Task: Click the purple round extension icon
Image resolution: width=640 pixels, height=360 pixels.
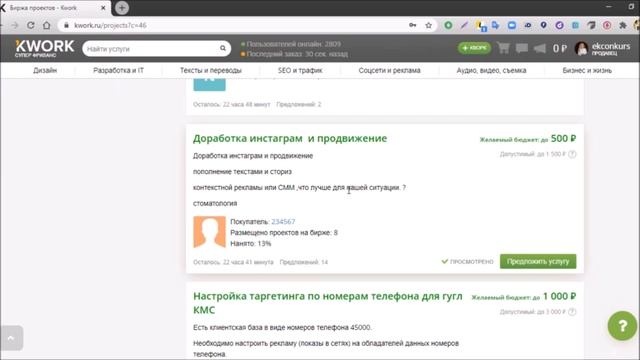Action: point(559,25)
